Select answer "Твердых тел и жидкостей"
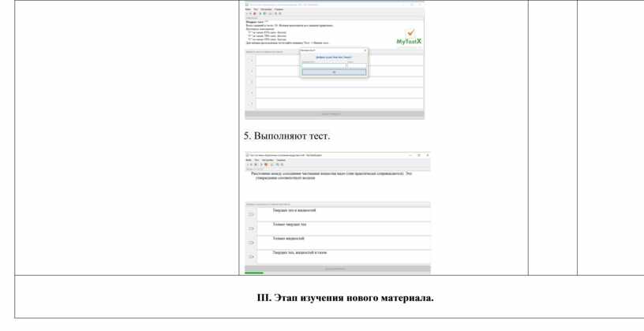The image size is (644, 331). click(x=251, y=214)
